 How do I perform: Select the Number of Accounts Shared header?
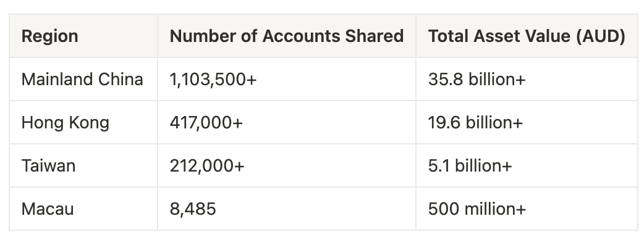[287, 36]
